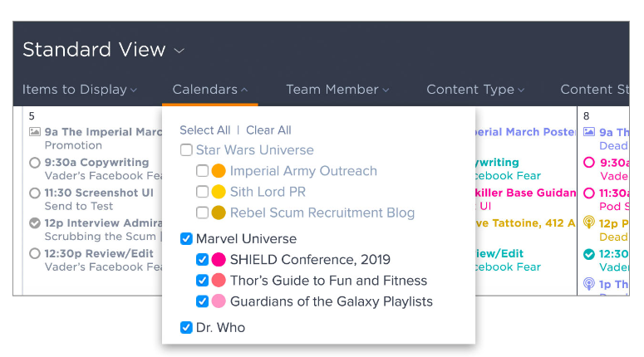
Task: Check the Sith Lord PR calendar checkbox
Action: pyautogui.click(x=202, y=192)
